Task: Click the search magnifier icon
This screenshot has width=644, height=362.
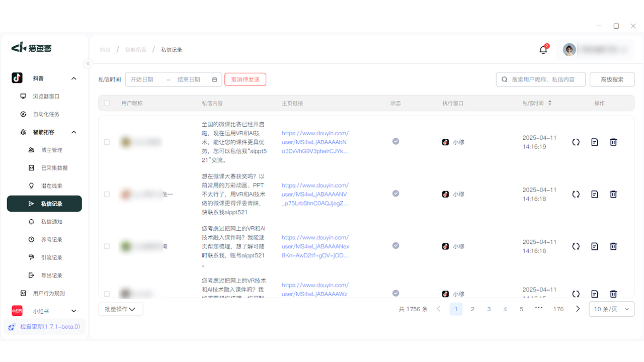Action: click(x=505, y=79)
